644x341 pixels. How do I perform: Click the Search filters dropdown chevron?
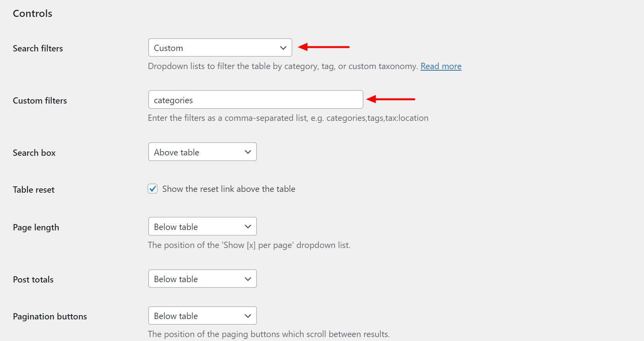[x=283, y=47]
